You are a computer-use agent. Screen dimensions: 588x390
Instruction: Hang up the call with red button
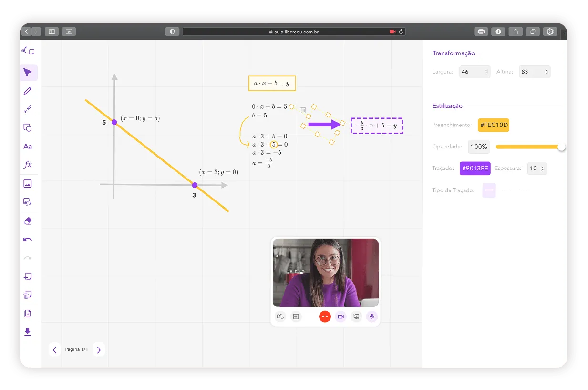tap(325, 316)
